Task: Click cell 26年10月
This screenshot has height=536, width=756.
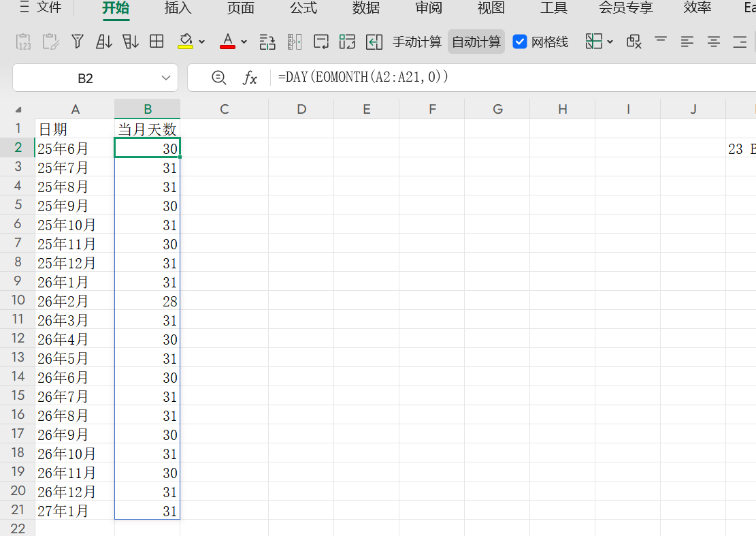Action: coord(75,453)
